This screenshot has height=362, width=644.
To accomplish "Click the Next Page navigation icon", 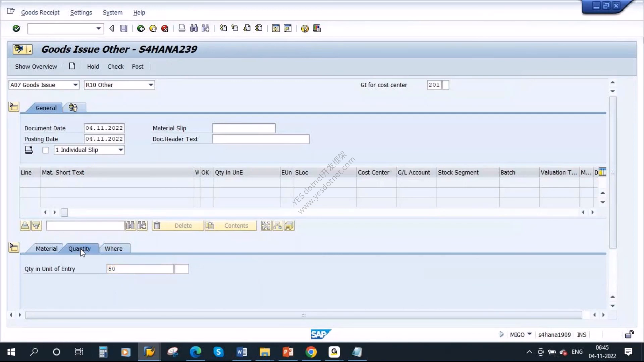I will (247, 28).
